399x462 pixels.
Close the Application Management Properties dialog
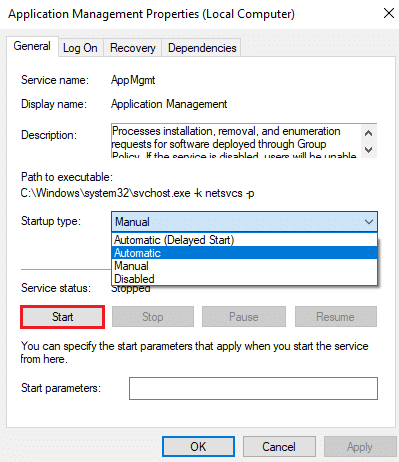(x=389, y=13)
